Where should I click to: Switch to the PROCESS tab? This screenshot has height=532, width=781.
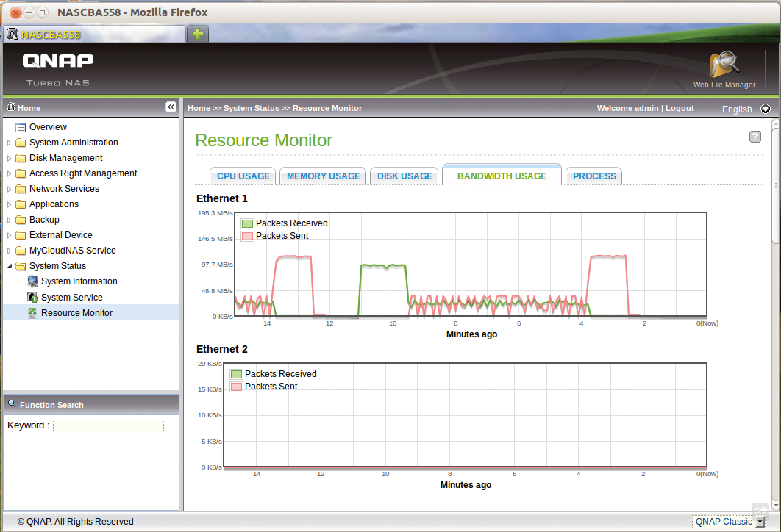[593, 176]
